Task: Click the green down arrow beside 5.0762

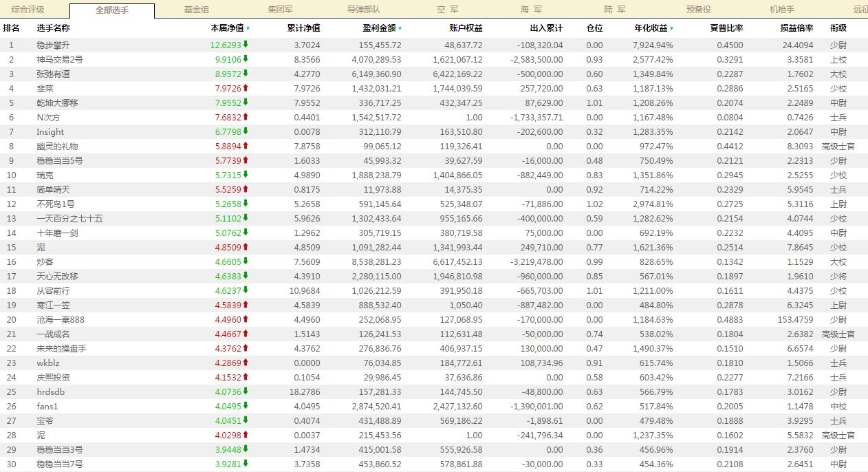Action: coord(246,233)
